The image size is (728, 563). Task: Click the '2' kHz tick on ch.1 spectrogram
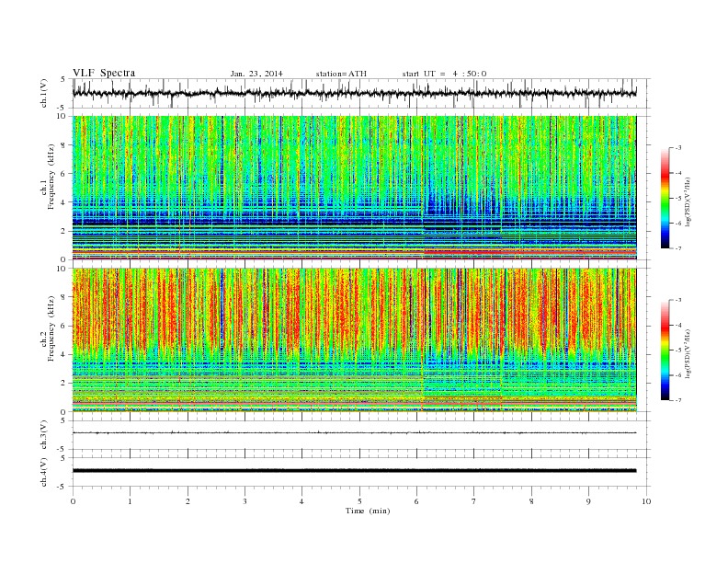(64, 231)
